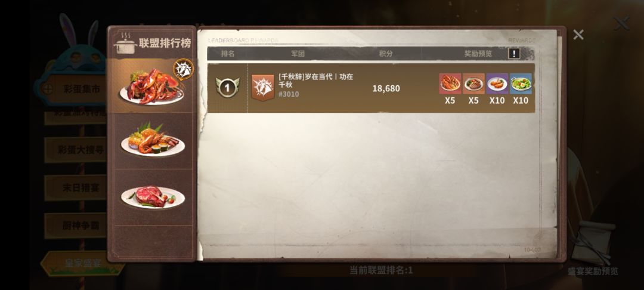Open the 千秋辞 alliance emblem badge
644x290 pixels.
263,88
